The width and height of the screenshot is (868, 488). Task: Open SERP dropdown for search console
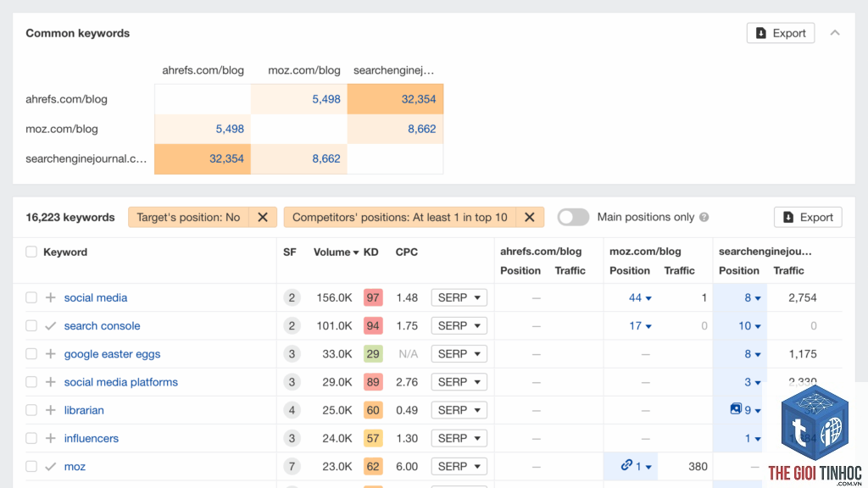pos(459,326)
